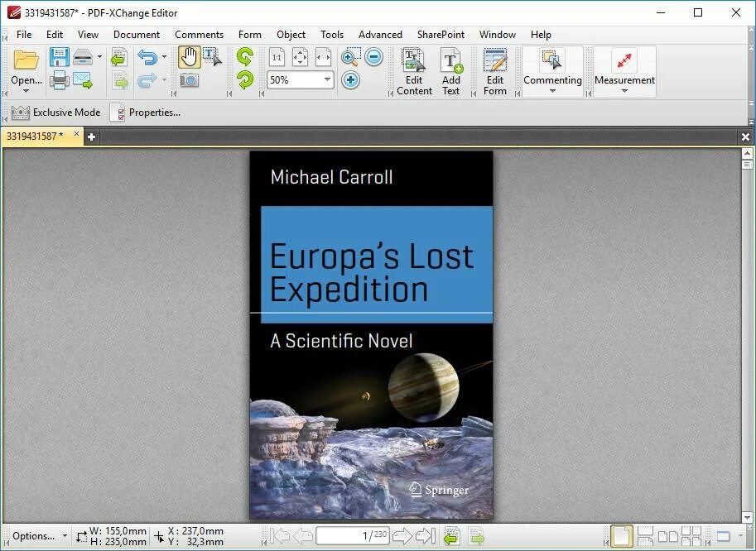Image resolution: width=756 pixels, height=551 pixels.
Task: Select the Hand tool
Action: pos(189,57)
